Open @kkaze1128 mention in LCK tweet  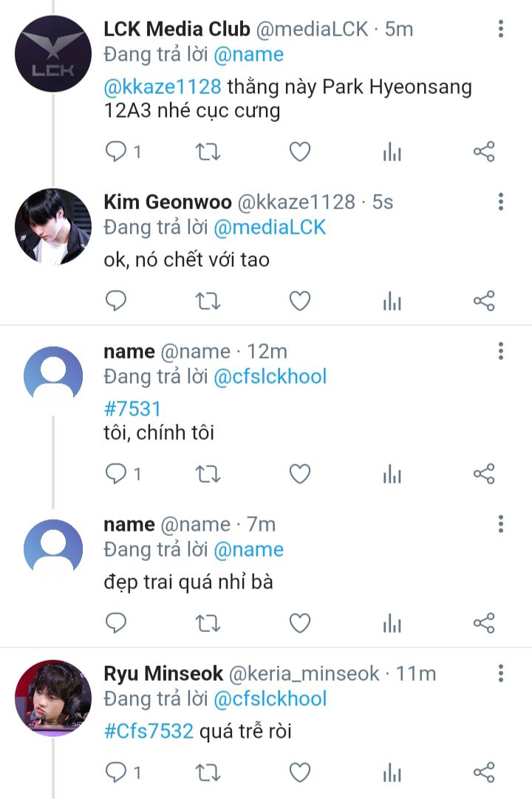163,86
